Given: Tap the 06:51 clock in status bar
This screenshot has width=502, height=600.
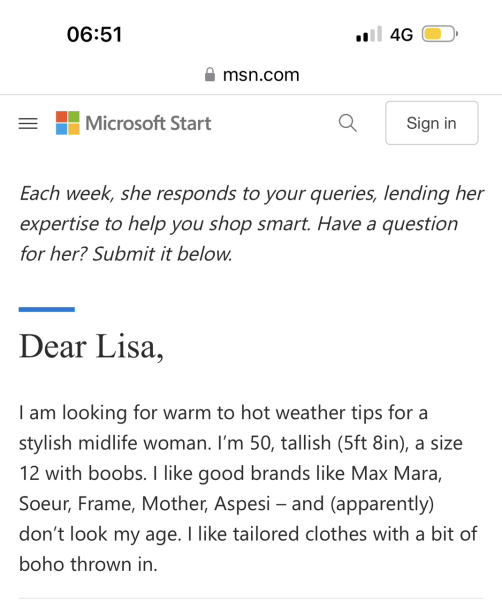Looking at the screenshot, I should click(x=95, y=34).
